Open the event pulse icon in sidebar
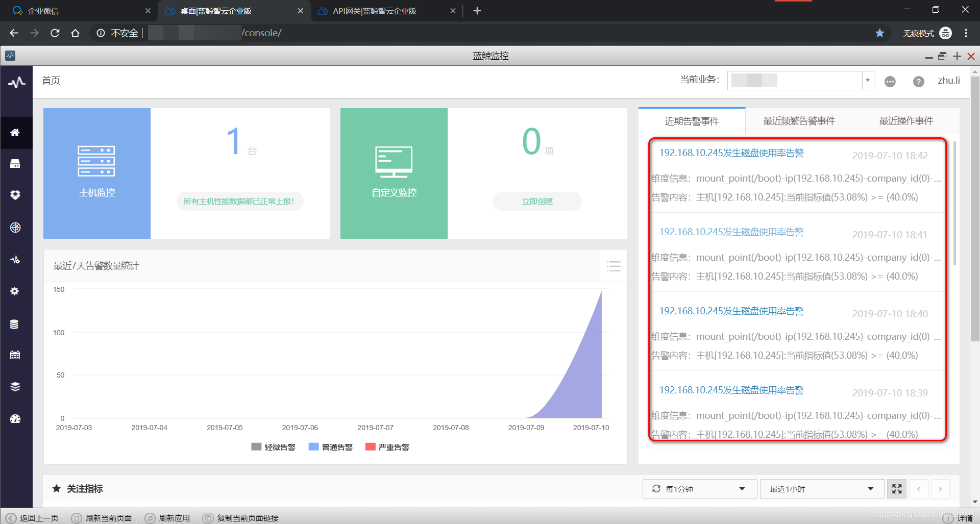Image resolution: width=980 pixels, height=524 pixels. point(15,259)
